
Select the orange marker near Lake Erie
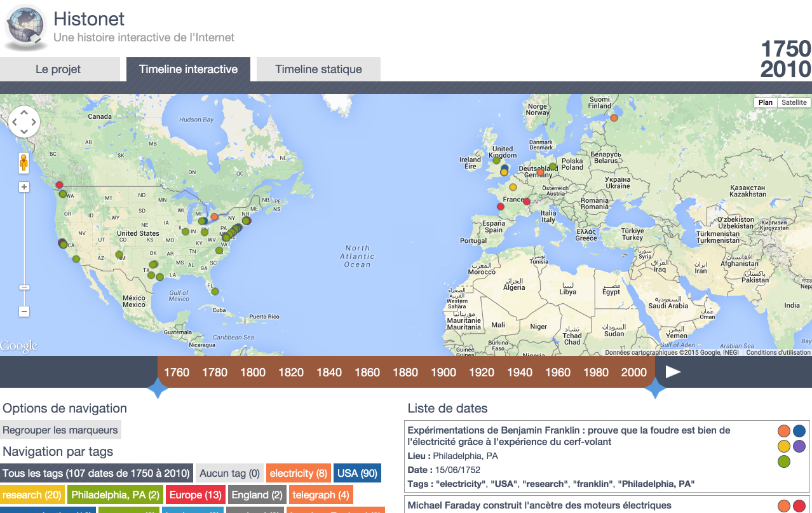(x=214, y=217)
